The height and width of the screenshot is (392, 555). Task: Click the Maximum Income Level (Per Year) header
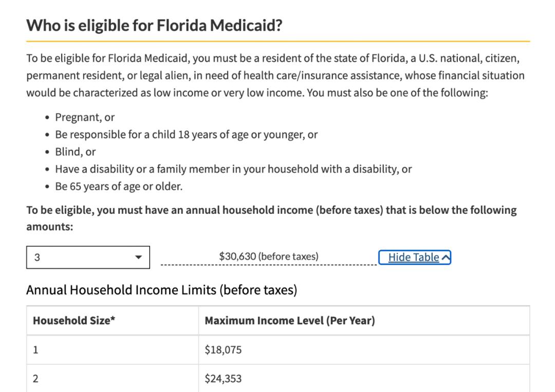pyautogui.click(x=290, y=321)
